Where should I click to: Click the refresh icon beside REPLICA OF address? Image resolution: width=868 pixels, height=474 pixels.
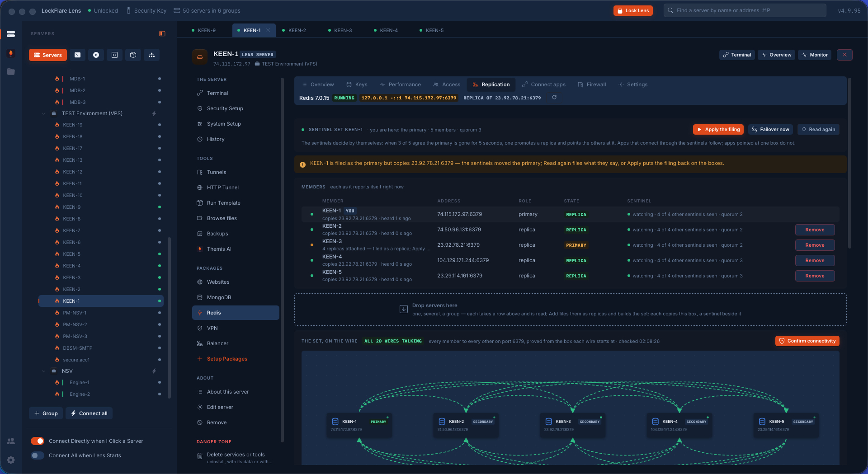tap(554, 98)
